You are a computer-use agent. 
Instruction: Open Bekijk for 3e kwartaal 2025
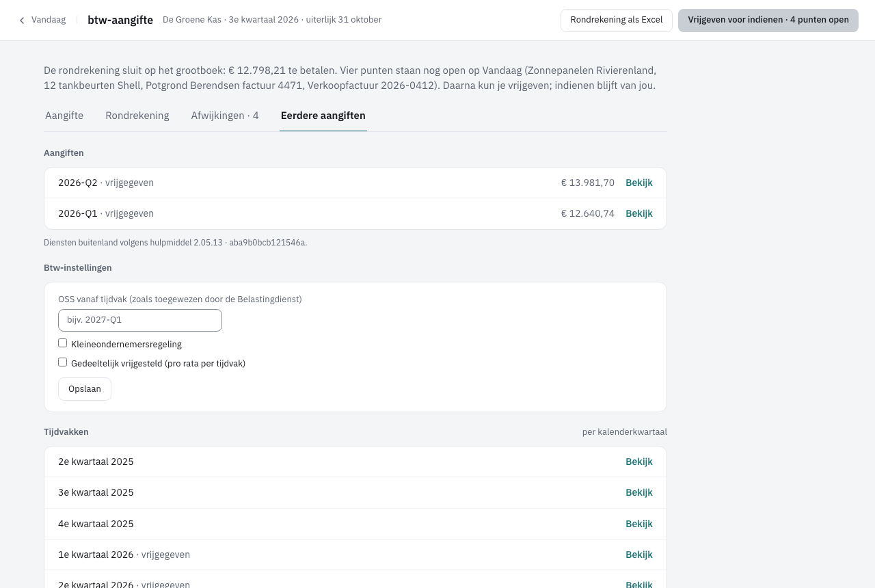point(639,492)
